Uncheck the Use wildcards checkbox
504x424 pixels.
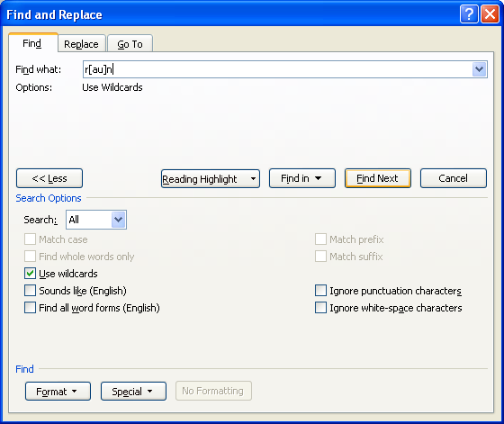point(30,274)
